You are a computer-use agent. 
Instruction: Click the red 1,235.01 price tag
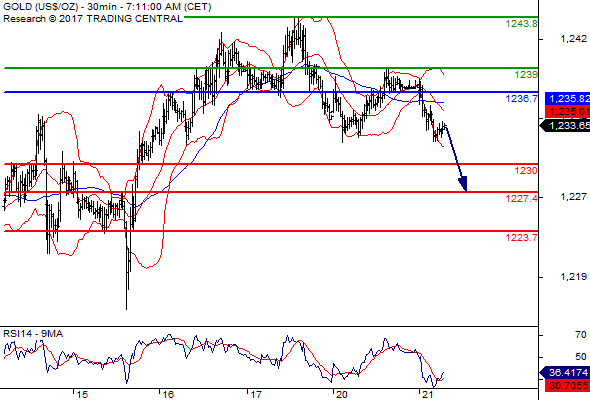click(x=567, y=111)
